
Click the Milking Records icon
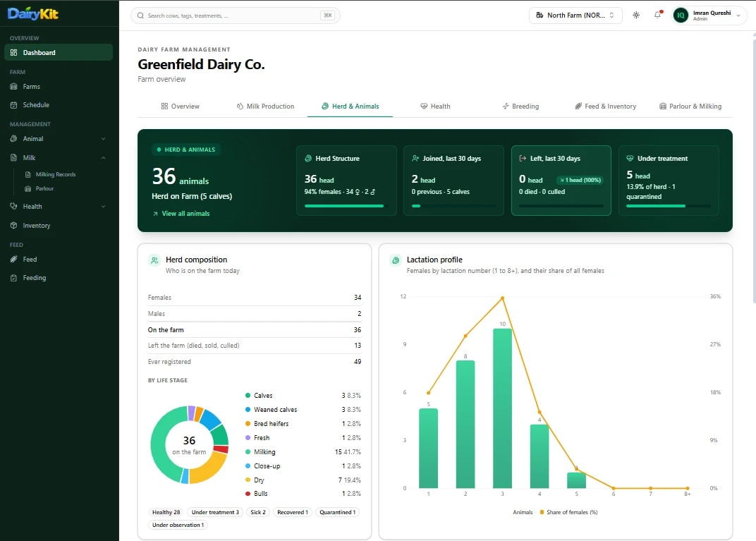pos(28,174)
